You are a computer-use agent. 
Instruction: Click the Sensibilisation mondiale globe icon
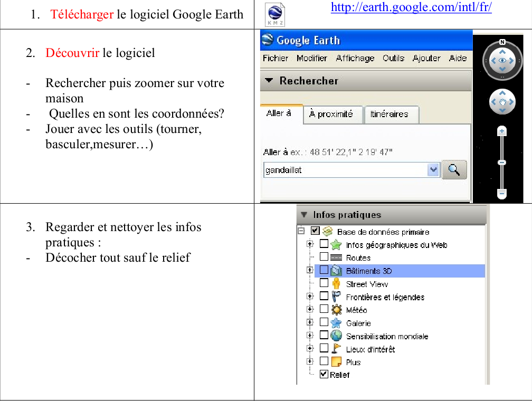336,336
